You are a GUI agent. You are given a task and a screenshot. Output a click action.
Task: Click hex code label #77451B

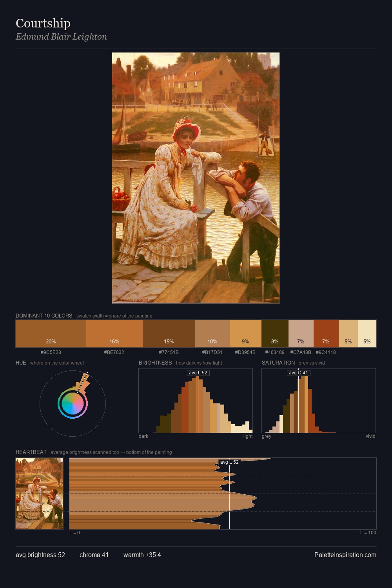click(x=169, y=352)
